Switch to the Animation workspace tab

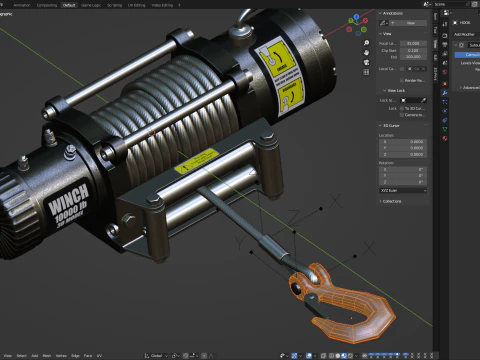[x=22, y=5]
